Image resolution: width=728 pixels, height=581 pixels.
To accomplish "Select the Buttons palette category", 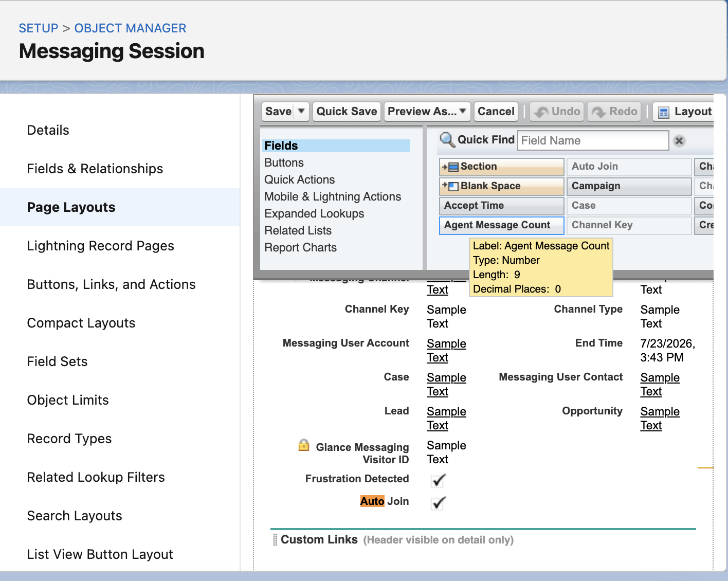I will point(284,162).
